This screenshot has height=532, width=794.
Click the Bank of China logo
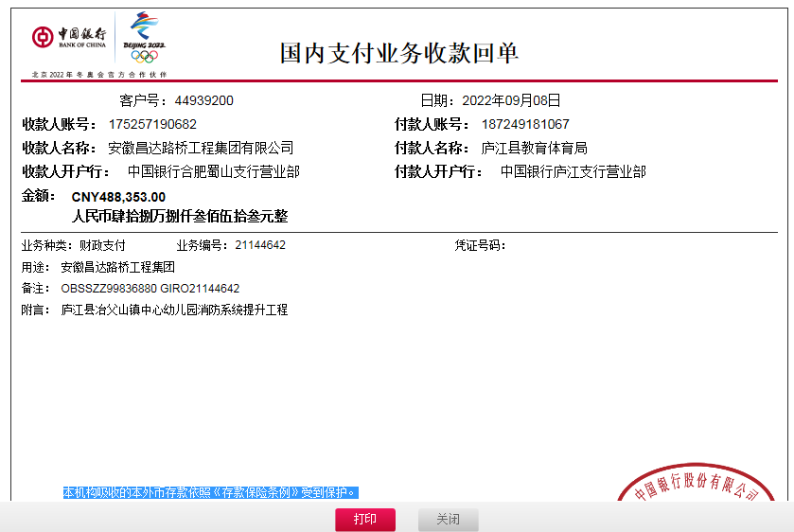point(69,37)
